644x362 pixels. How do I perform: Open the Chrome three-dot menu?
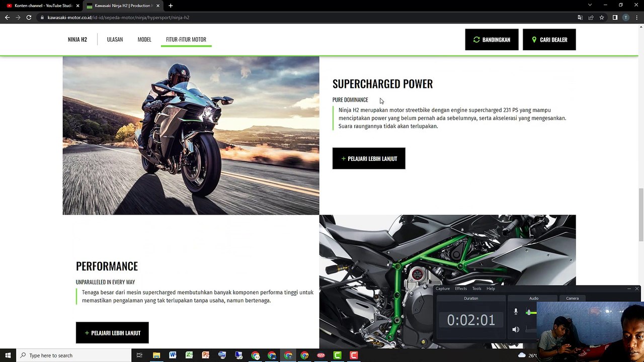pos(636,18)
